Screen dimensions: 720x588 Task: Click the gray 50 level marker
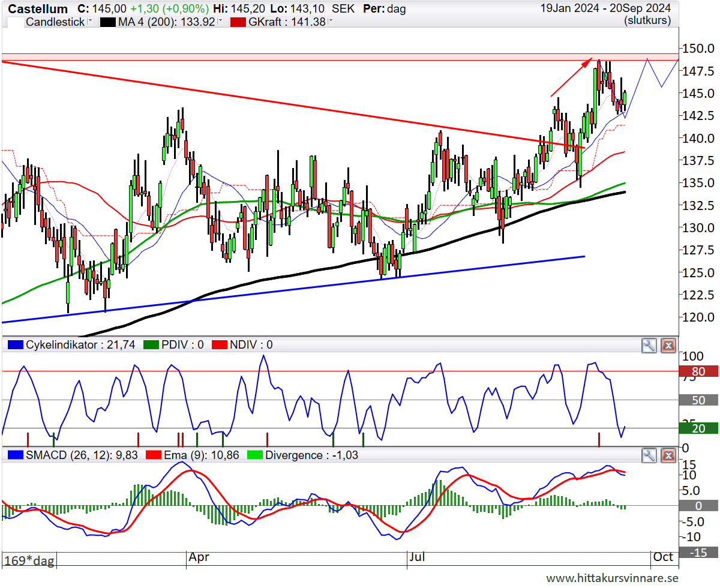point(698,400)
